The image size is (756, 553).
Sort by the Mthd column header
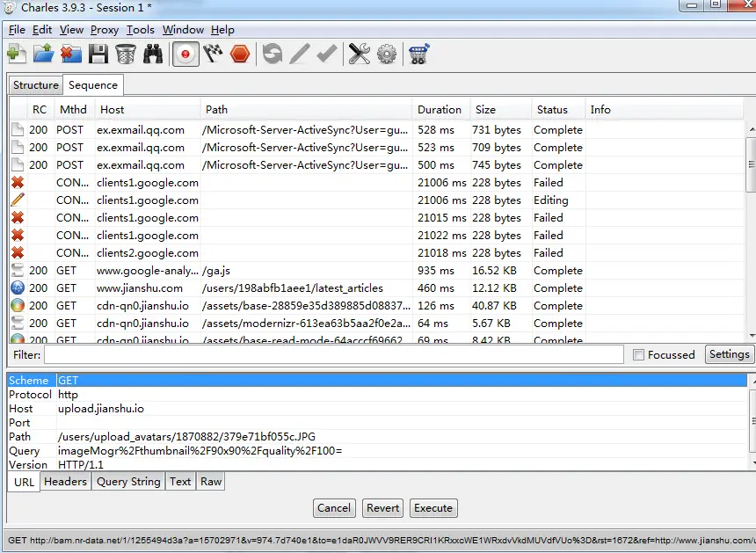point(73,110)
